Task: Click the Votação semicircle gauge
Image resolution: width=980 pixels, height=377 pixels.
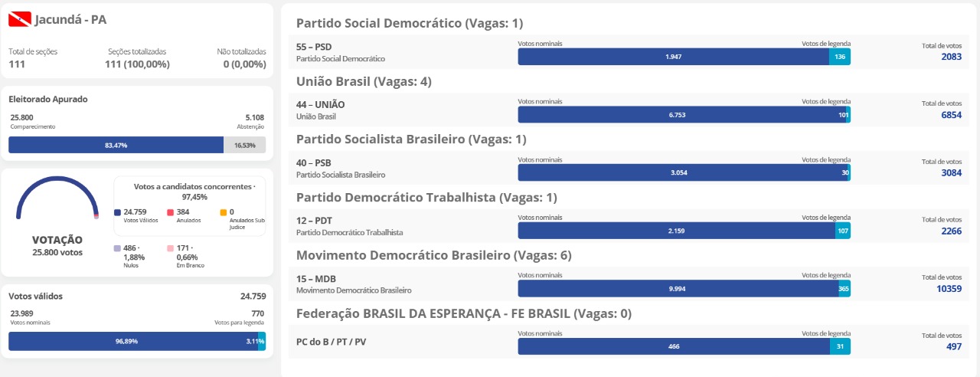Action: click(57, 198)
